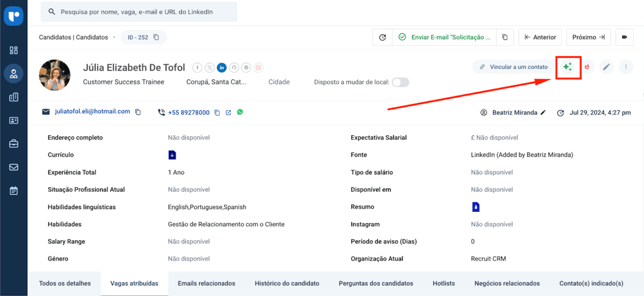The image size is (644, 296).
Task: Click phone number link +55 89278000
Action: point(189,113)
